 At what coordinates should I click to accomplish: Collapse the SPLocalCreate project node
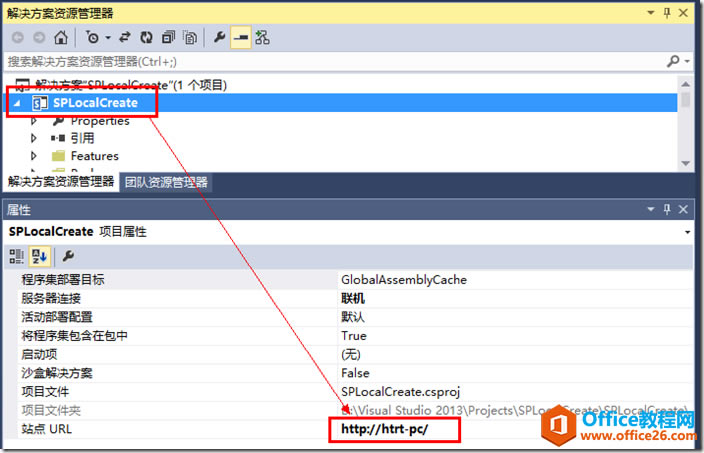click(x=17, y=103)
